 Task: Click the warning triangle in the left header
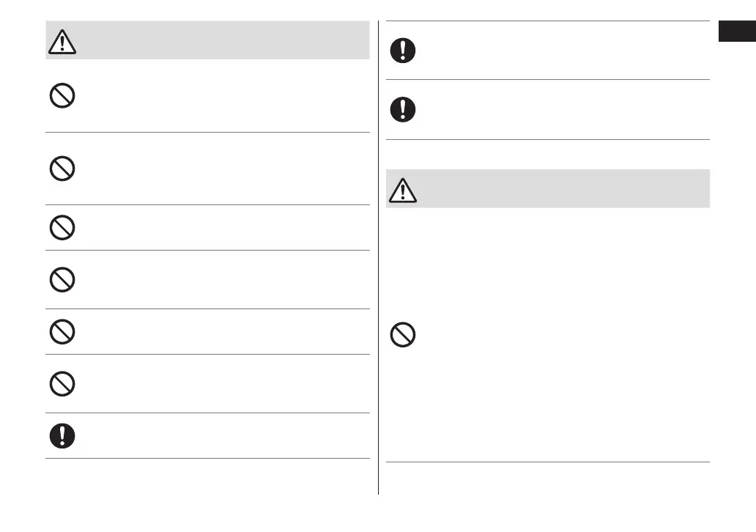pyautogui.click(x=62, y=43)
